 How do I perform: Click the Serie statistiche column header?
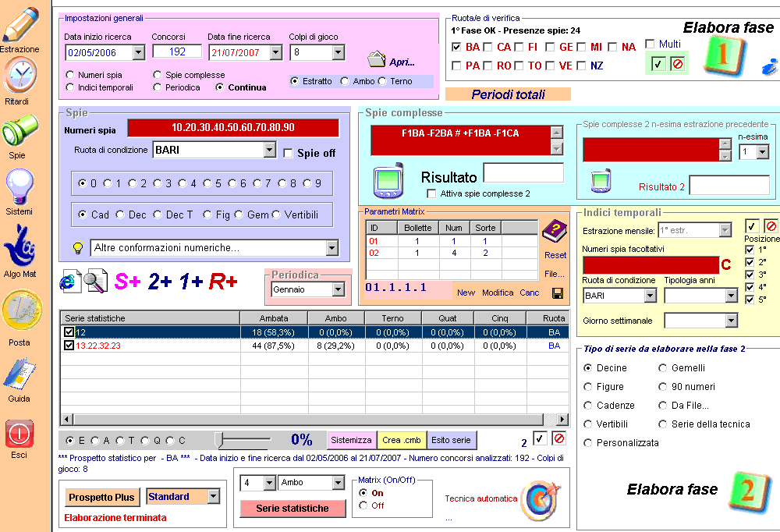click(x=151, y=318)
